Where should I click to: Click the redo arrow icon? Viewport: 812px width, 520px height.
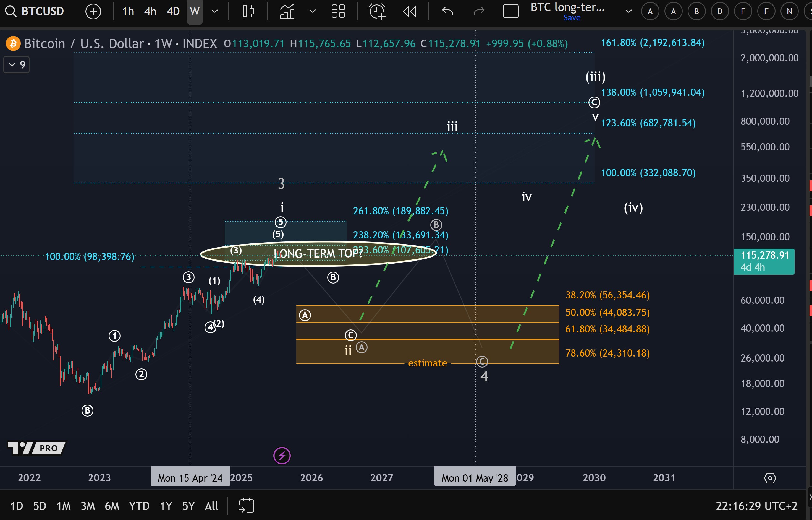tap(479, 11)
